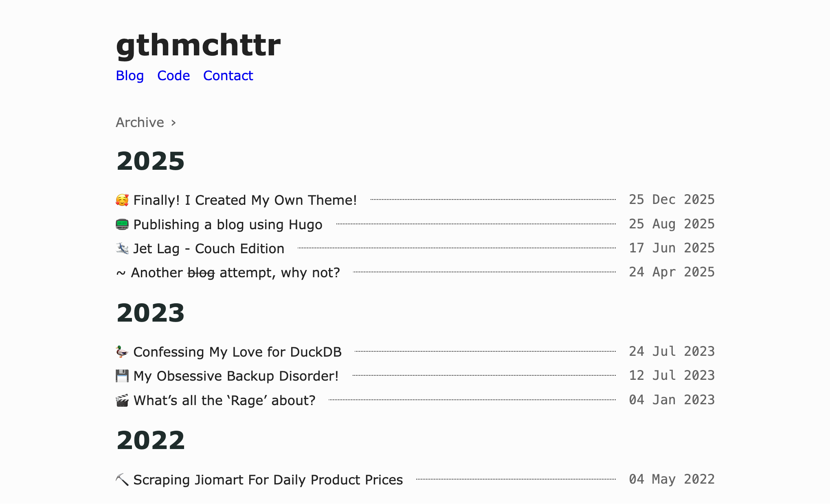Click the gthmchttr site title
The height and width of the screenshot is (504, 830).
pyautogui.click(x=198, y=45)
